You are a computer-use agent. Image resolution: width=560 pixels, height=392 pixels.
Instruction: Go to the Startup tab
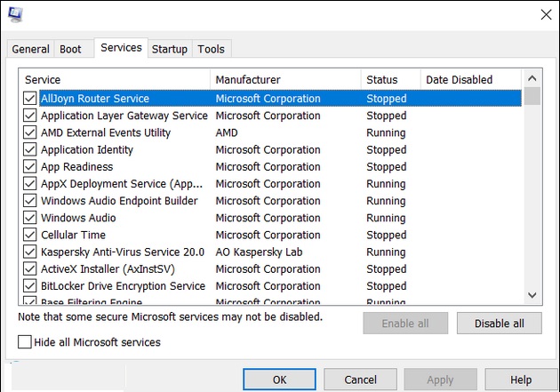coord(170,49)
